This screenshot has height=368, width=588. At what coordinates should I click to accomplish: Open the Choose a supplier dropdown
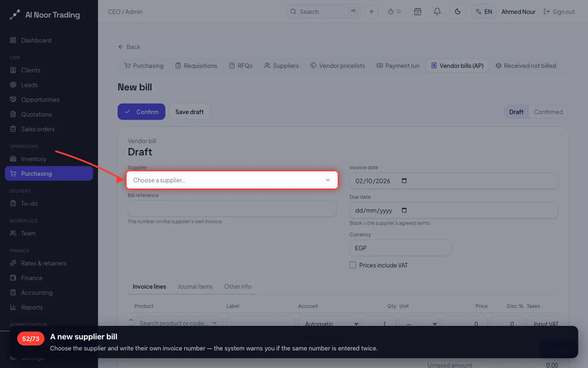pyautogui.click(x=232, y=180)
